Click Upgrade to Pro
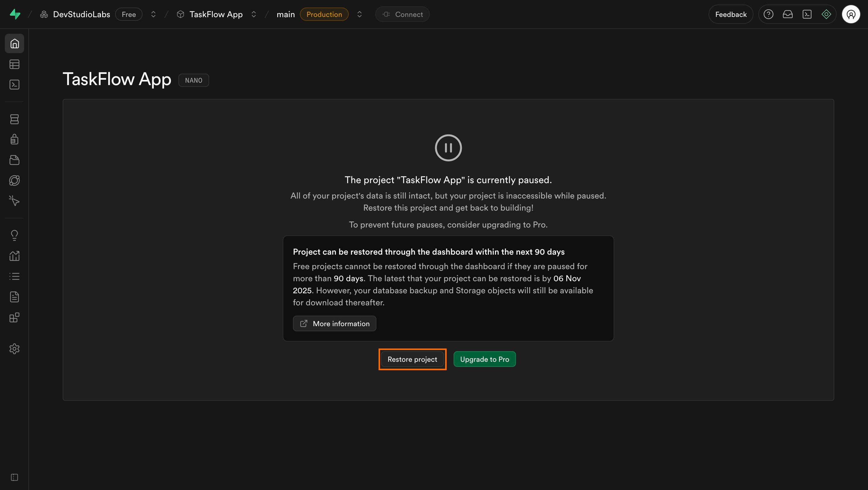 (x=485, y=359)
